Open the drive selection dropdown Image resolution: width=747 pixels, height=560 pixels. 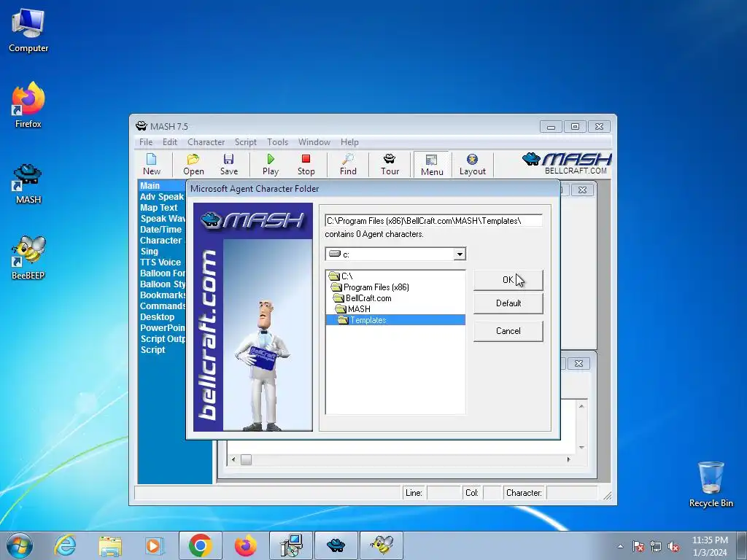pyautogui.click(x=460, y=254)
